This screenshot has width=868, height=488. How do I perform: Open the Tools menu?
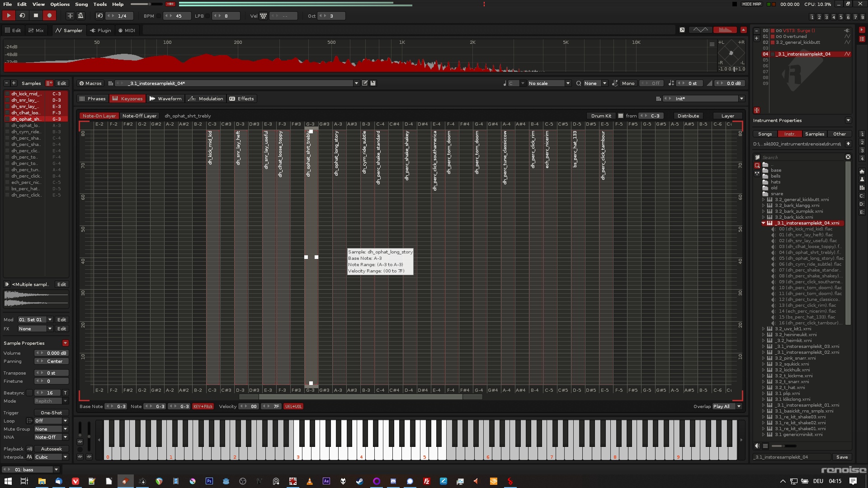(100, 4)
